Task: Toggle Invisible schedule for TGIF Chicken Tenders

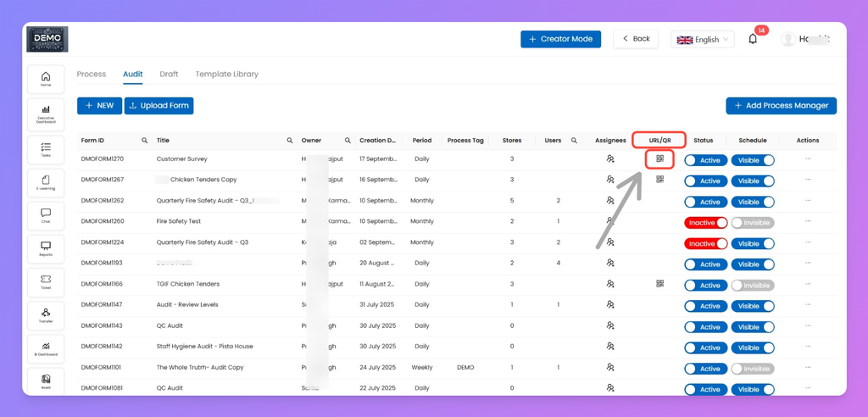Action: (x=752, y=286)
